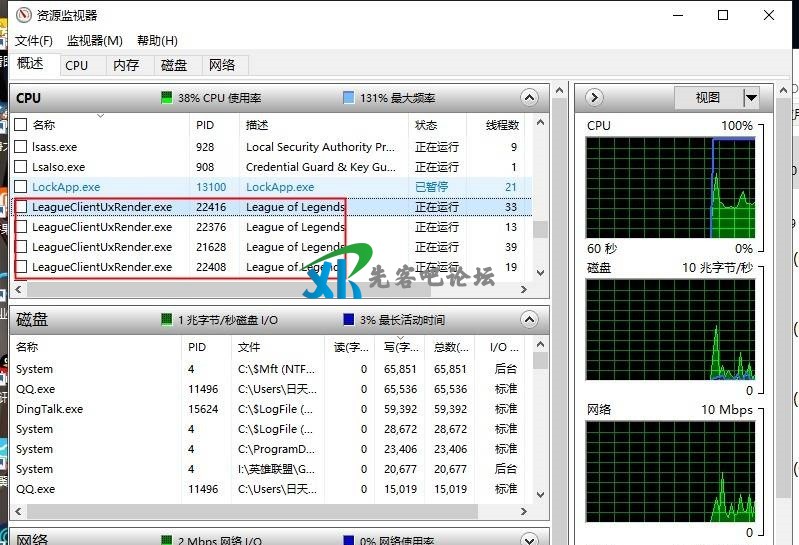Click the green disk I/O indicator square
The height and width of the screenshot is (545, 799).
click(167, 320)
